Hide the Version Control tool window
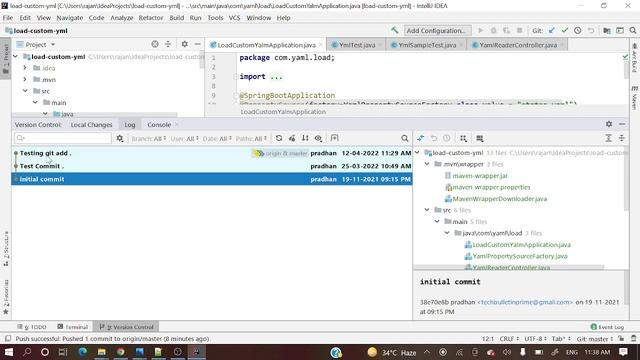Viewport: 640px width, 360px height. click(x=622, y=124)
